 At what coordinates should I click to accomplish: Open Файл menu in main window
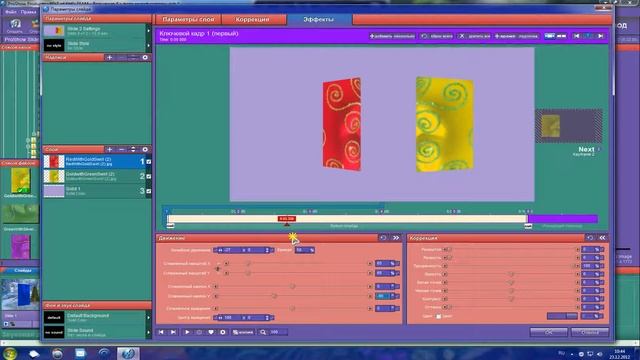point(11,12)
